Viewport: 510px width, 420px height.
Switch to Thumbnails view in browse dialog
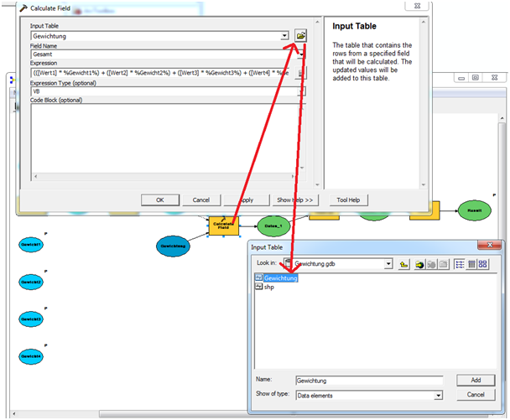coord(483,264)
